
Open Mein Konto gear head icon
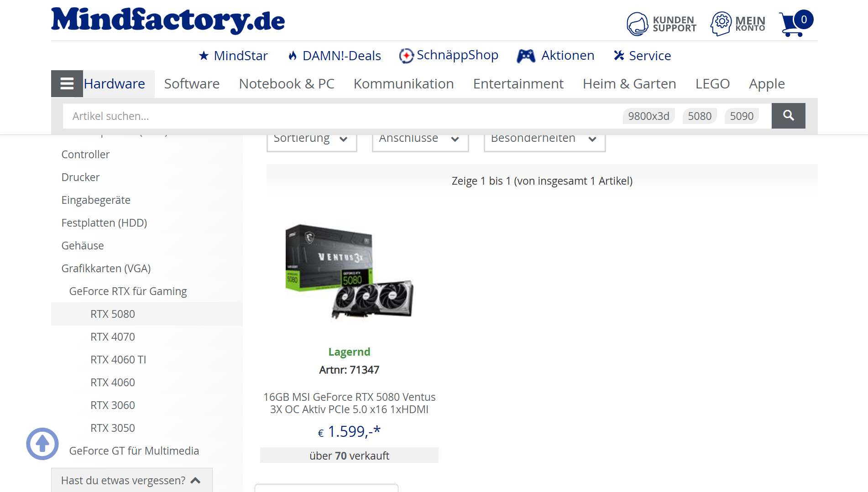(x=721, y=24)
